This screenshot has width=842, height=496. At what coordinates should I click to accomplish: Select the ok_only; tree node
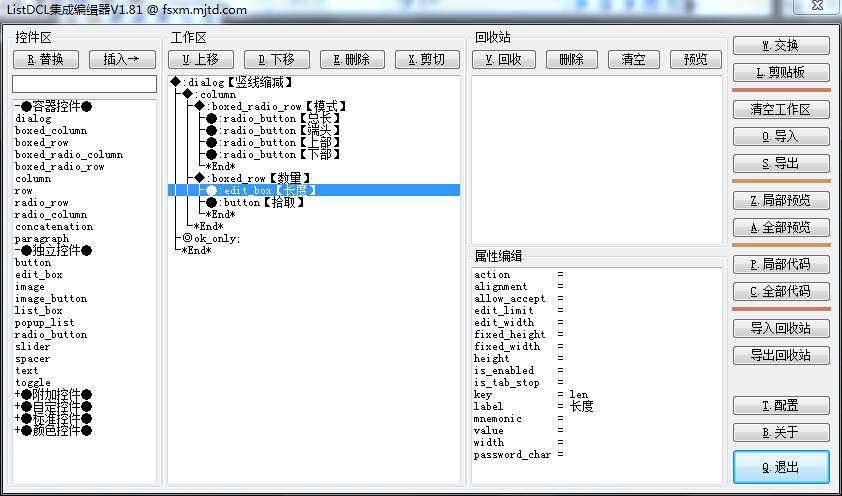point(212,238)
